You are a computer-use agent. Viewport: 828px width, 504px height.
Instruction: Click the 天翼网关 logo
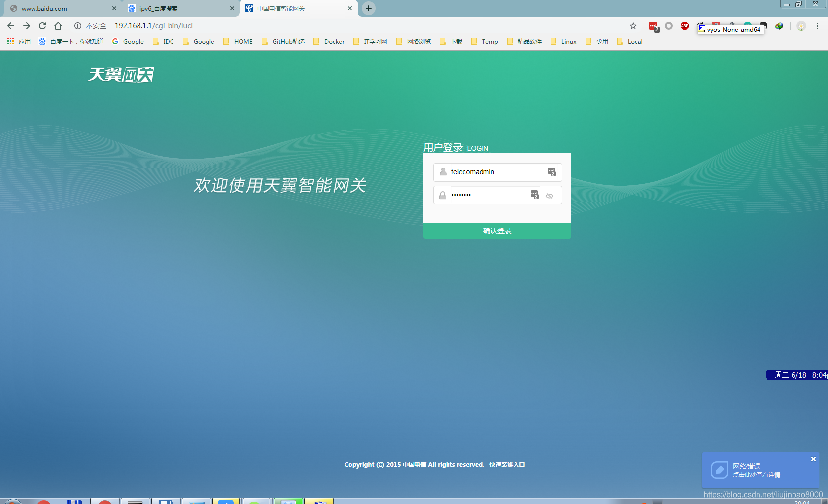(121, 75)
